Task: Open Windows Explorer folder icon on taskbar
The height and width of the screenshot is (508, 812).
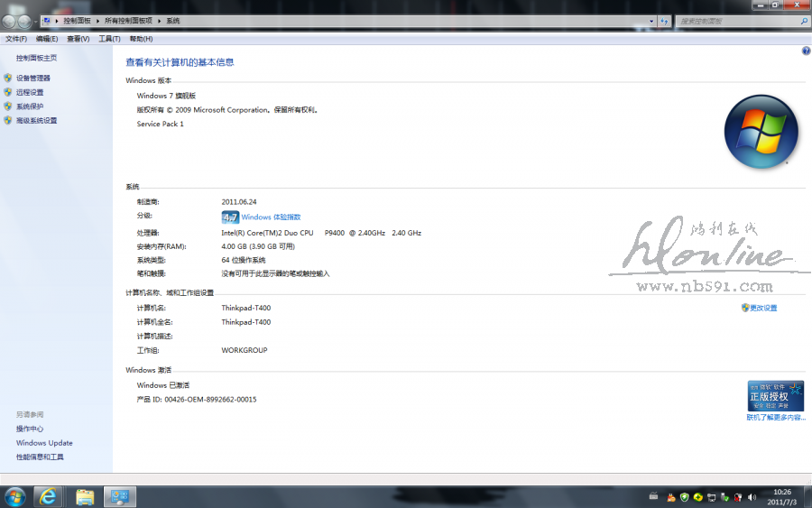Action: (84, 496)
